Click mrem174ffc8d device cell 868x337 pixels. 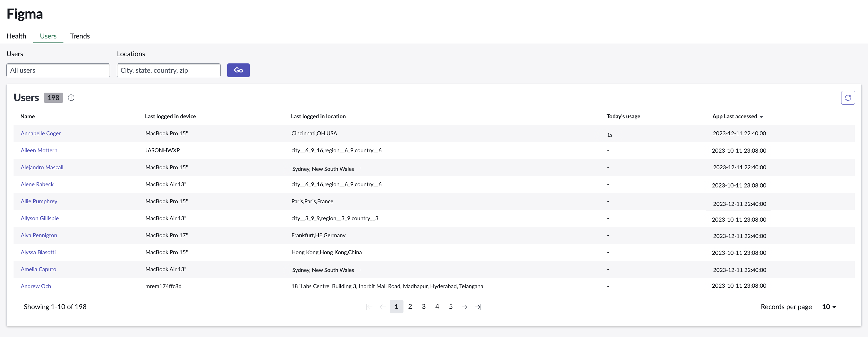(x=164, y=286)
